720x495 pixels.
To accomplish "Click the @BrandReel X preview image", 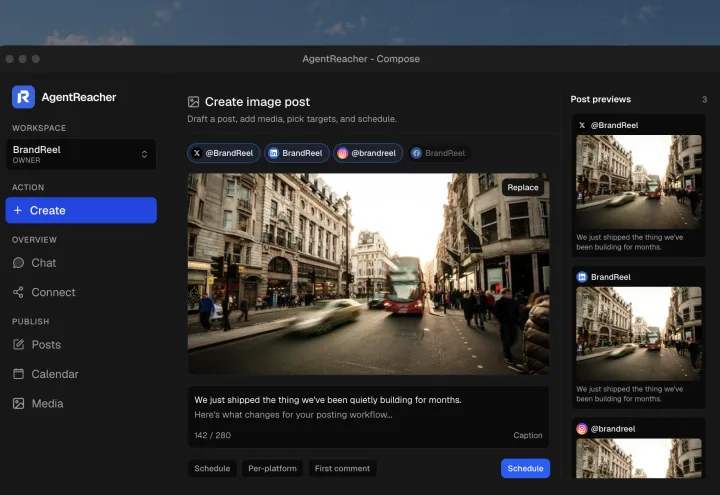I will click(x=639, y=182).
